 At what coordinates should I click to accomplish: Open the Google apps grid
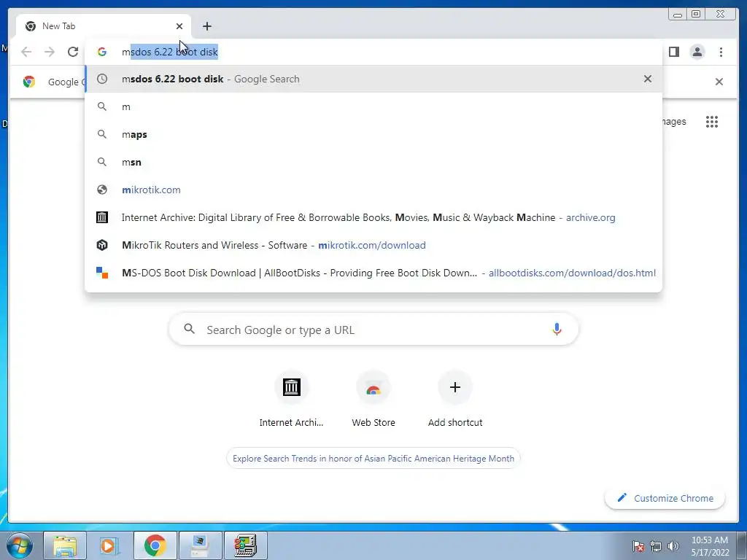712,122
